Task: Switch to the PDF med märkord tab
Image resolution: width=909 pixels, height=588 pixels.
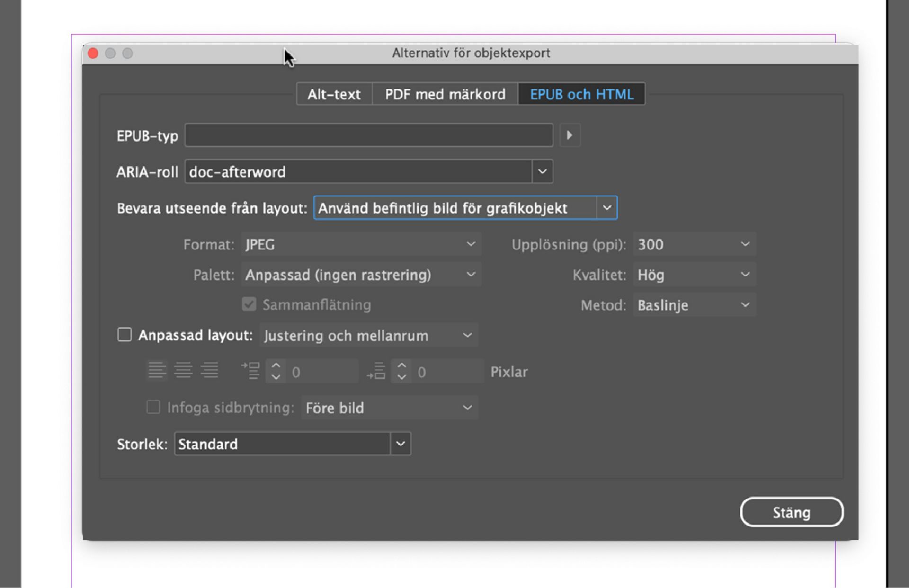Action: pos(445,94)
